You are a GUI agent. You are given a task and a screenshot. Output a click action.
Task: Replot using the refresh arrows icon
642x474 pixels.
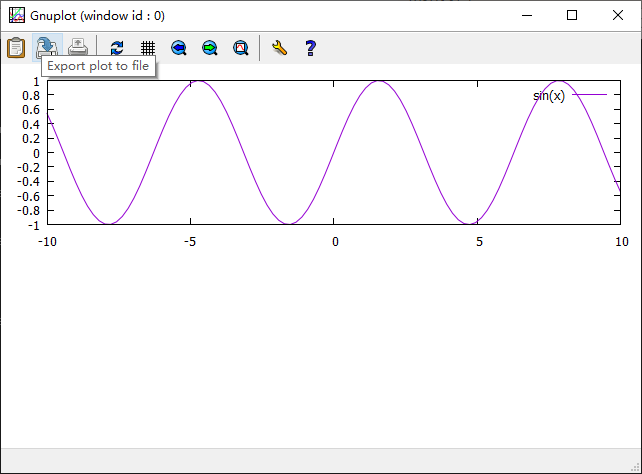(117, 48)
